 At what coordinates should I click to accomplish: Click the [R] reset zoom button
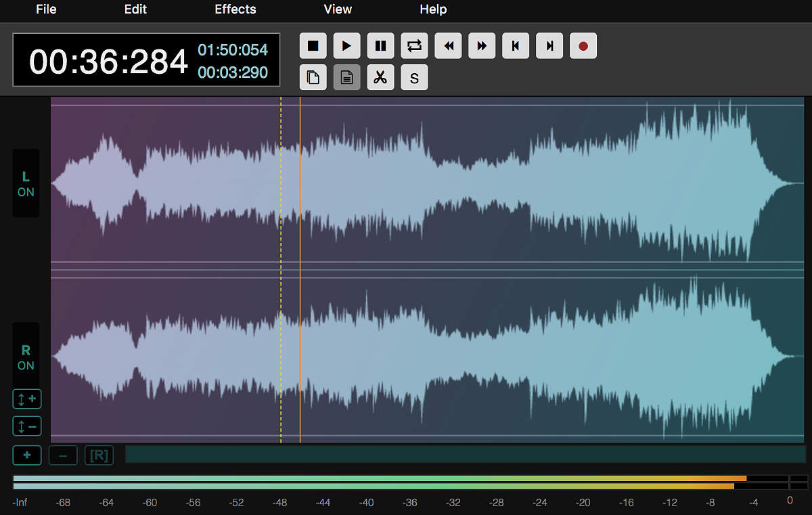pos(99,455)
